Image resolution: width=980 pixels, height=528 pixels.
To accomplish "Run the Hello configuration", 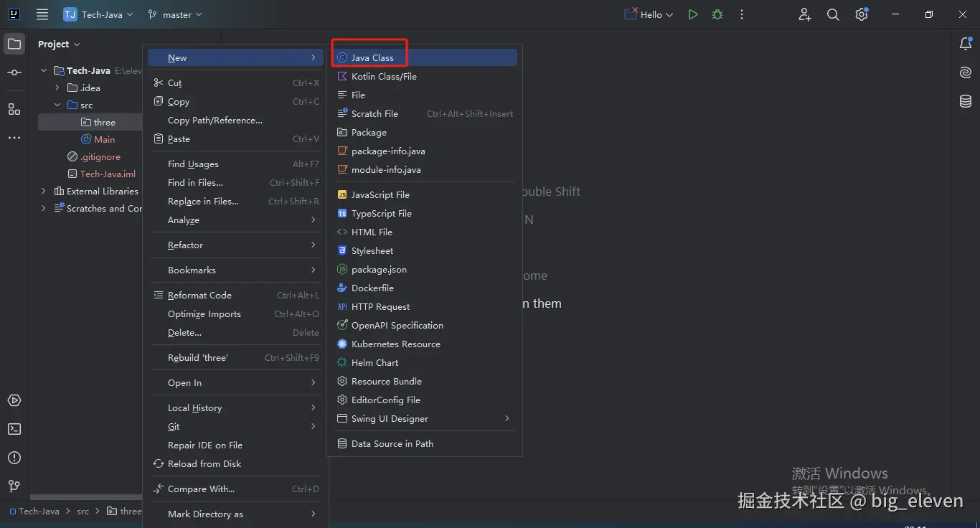I will pos(693,14).
